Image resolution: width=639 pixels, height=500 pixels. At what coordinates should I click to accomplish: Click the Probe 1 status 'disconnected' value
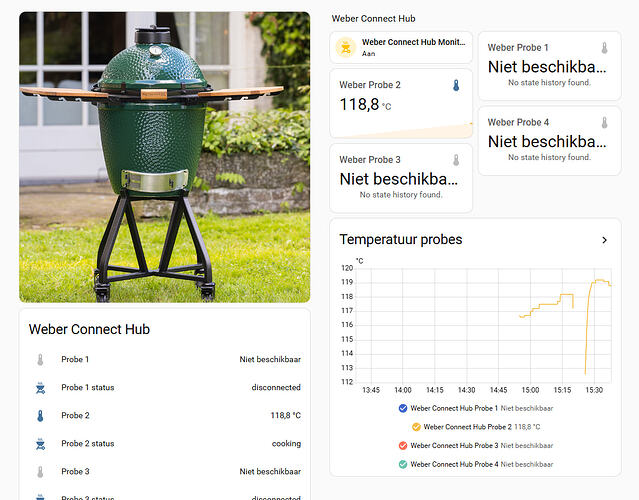click(x=276, y=388)
